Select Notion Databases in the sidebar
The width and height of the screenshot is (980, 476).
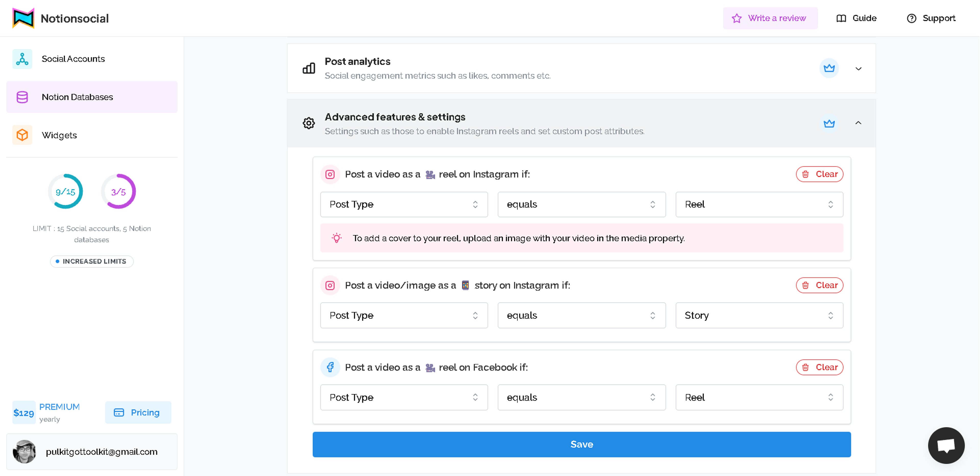77,97
